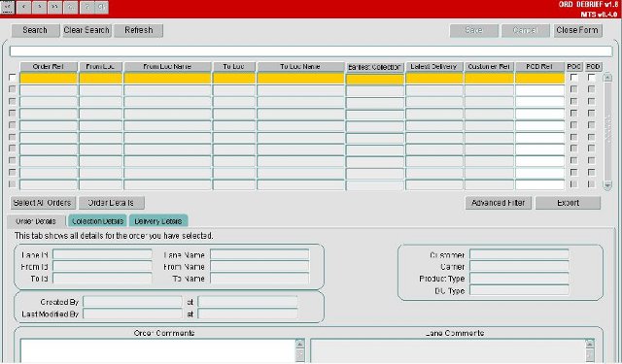Click the To Loc column header

coord(234,67)
